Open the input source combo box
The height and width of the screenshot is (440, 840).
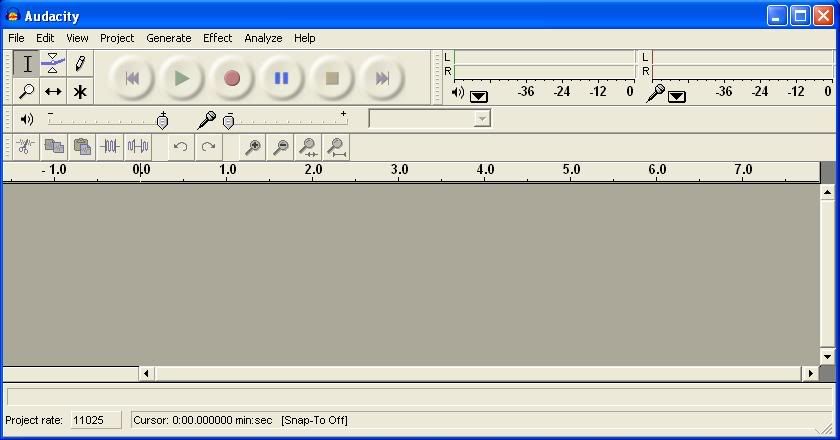[430, 118]
